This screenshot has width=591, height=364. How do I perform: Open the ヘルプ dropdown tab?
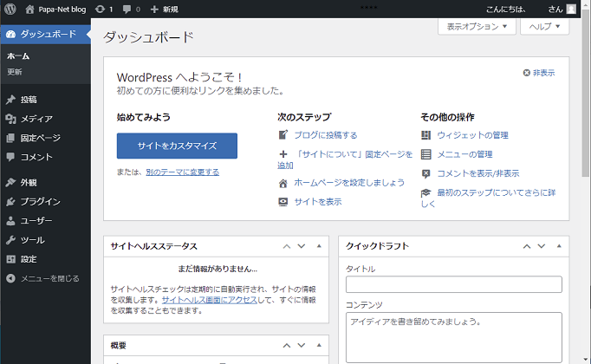545,26
